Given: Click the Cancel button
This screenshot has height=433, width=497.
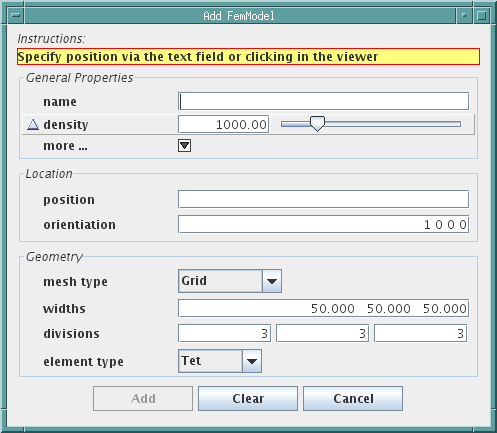Looking at the screenshot, I should 353,398.
